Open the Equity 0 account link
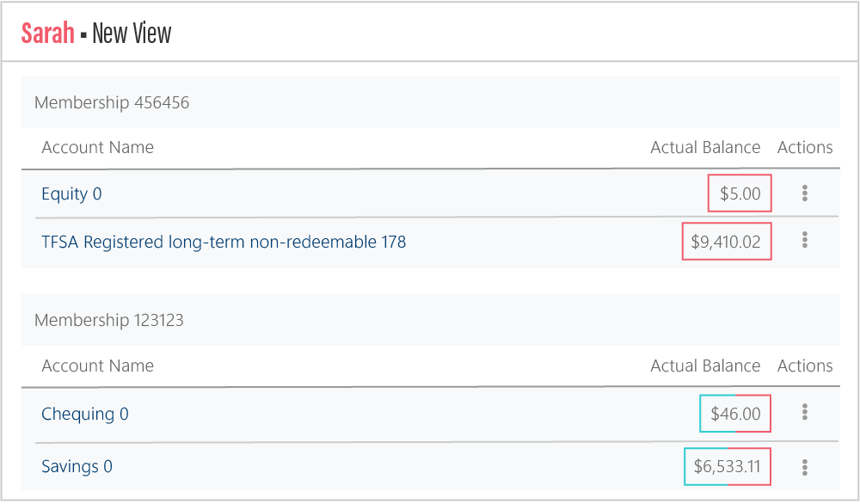Viewport: 860px width, 504px height. coord(71,194)
